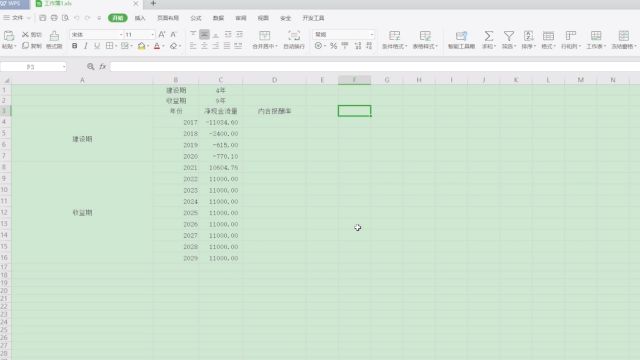Image resolution: width=640 pixels, height=360 pixels.
Task: Toggle center horizontal alignment
Action: click(x=204, y=46)
